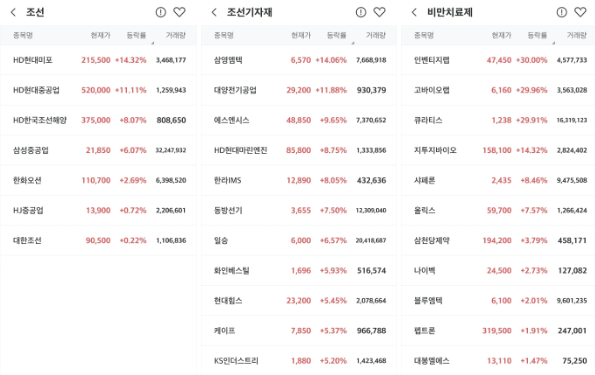Go back from the 조선 theme panel
The height and width of the screenshot is (375, 595).
click(x=13, y=13)
